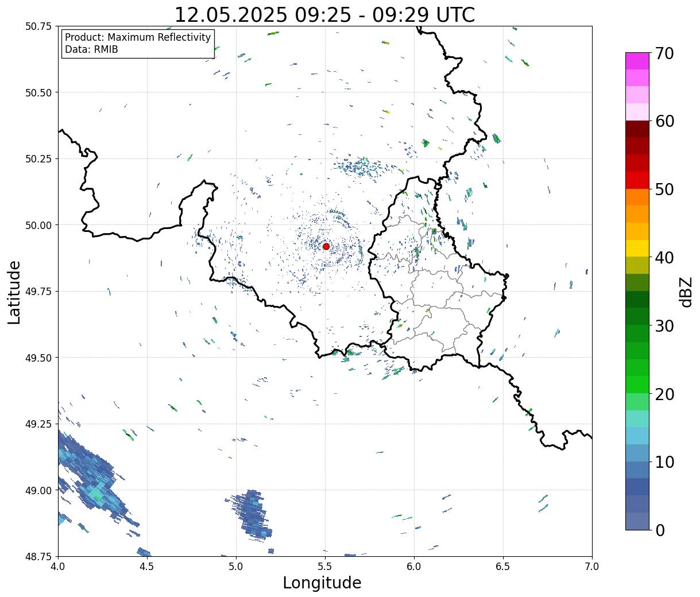Click longitude tick label 4.0
Image resolution: width=700 pixels, height=597 pixels.
pos(58,567)
